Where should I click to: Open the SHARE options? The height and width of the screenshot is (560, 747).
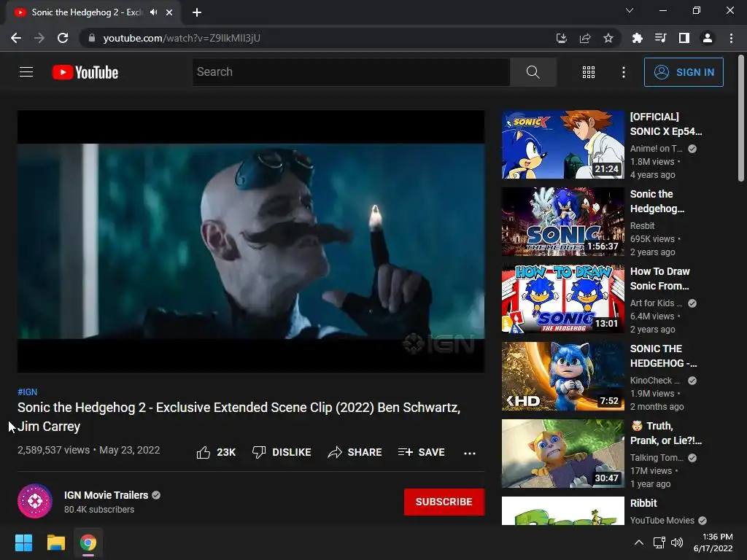pos(355,452)
